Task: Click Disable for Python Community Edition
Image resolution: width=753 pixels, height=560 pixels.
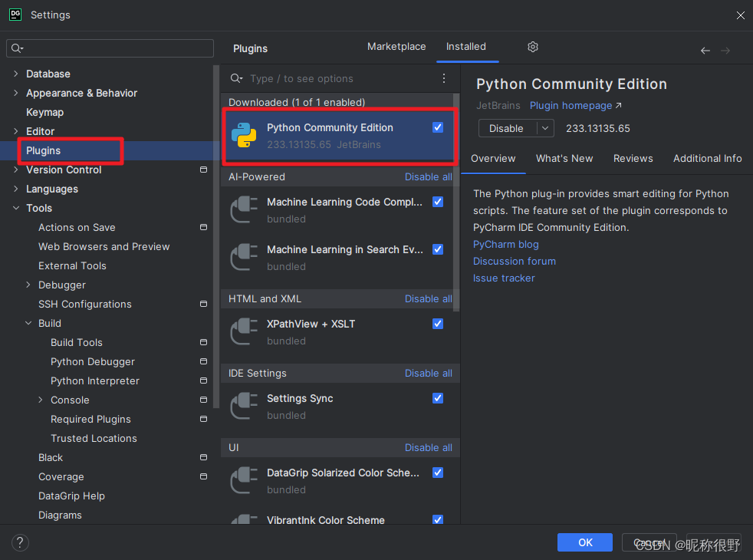Action: [x=506, y=128]
